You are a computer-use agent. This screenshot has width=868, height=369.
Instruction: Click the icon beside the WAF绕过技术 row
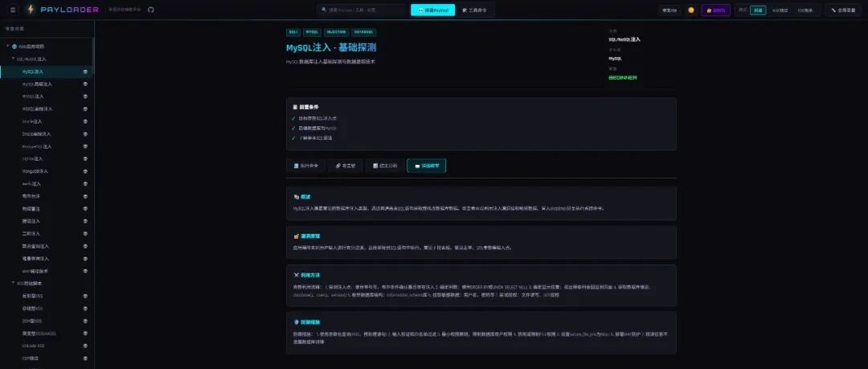coord(85,271)
